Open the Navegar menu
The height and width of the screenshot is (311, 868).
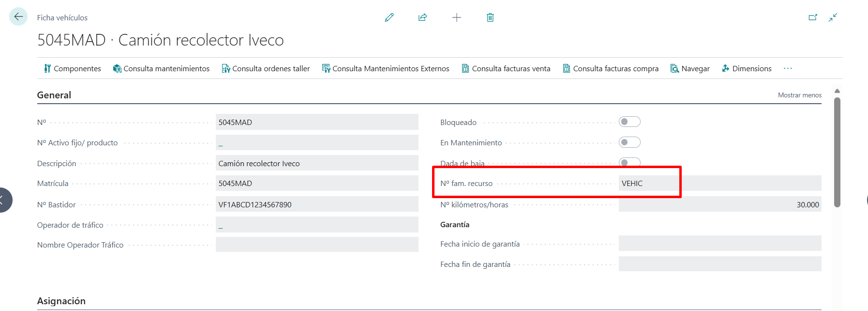[x=690, y=68]
